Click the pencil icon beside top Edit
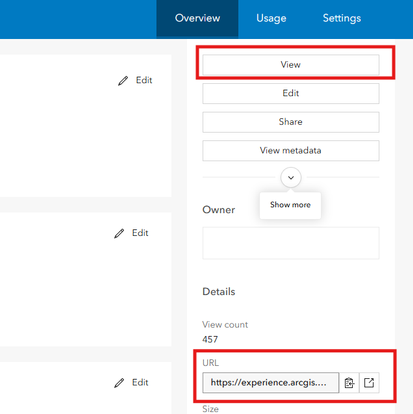This screenshot has height=414, width=413. (123, 81)
